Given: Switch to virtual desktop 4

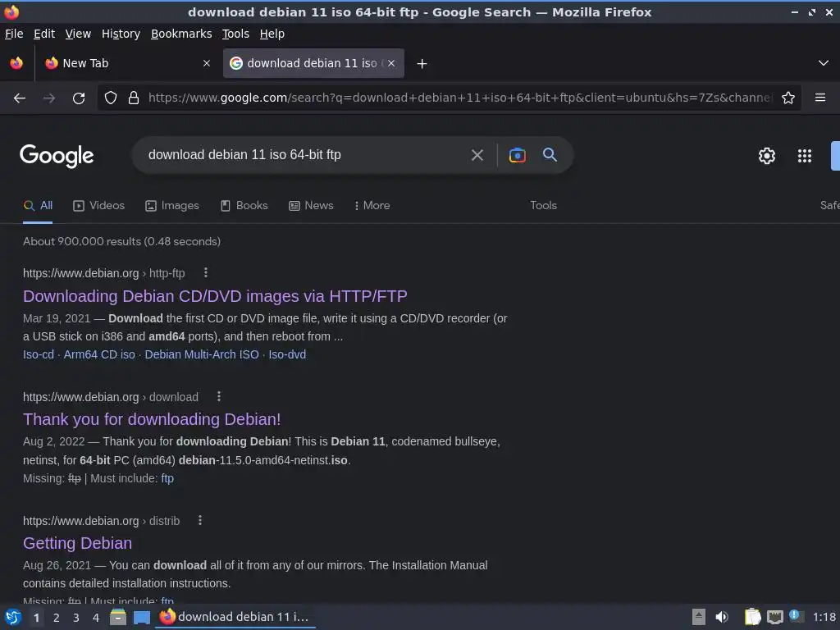Looking at the screenshot, I should 96,618.
